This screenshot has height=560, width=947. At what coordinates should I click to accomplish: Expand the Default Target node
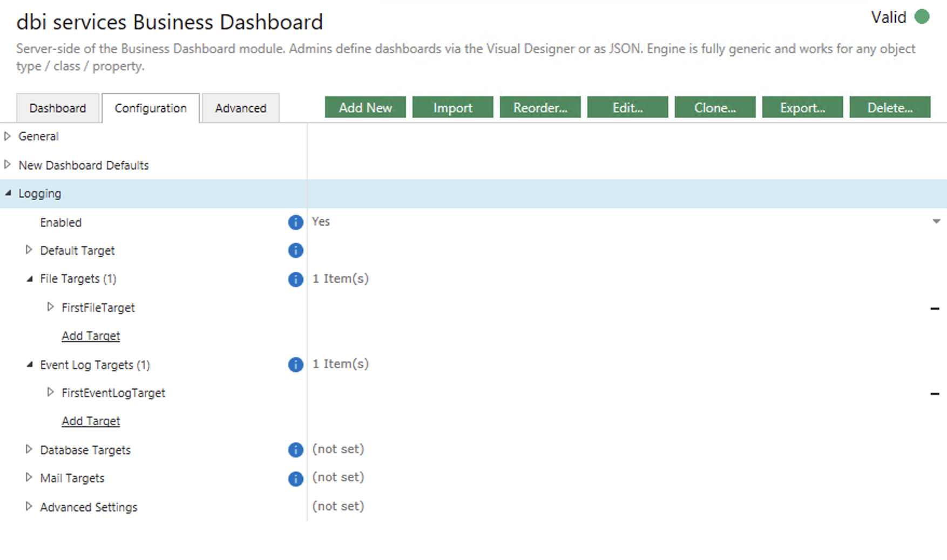29,250
